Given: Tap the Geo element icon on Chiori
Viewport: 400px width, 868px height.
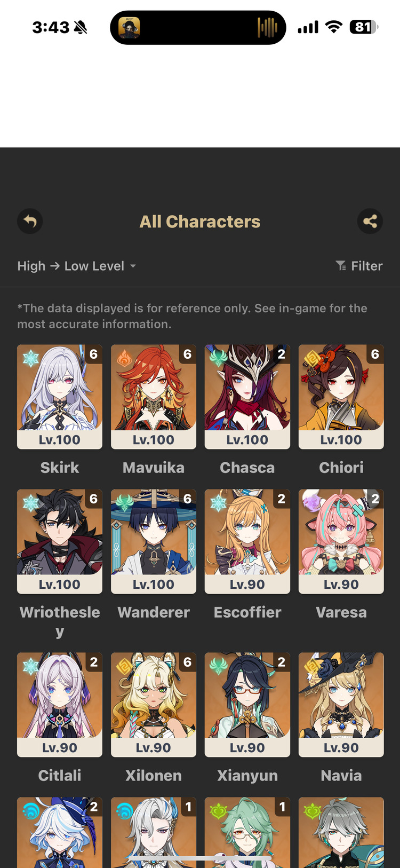Looking at the screenshot, I should [312, 358].
